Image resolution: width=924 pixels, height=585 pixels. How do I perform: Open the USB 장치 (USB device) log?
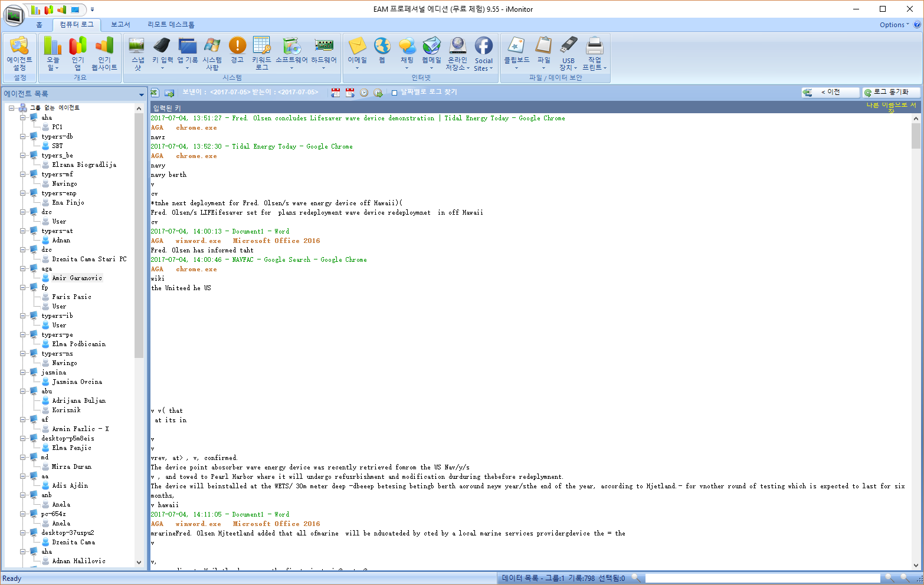pos(568,54)
